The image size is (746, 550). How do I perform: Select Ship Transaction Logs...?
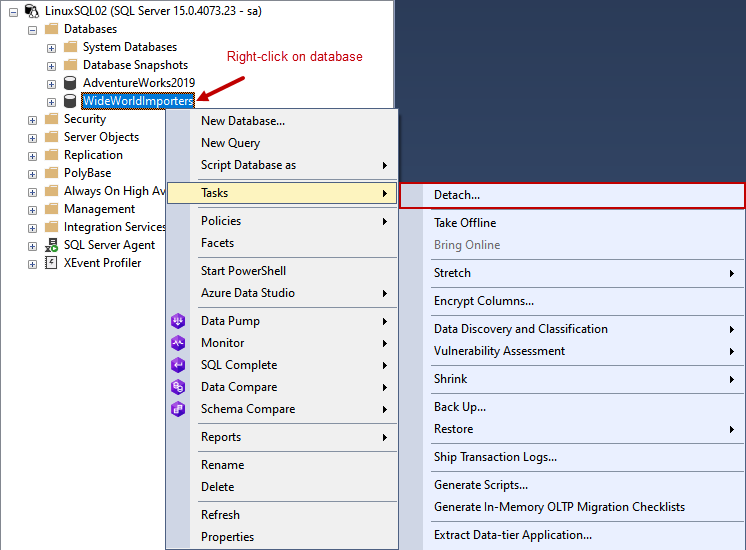coord(572,457)
